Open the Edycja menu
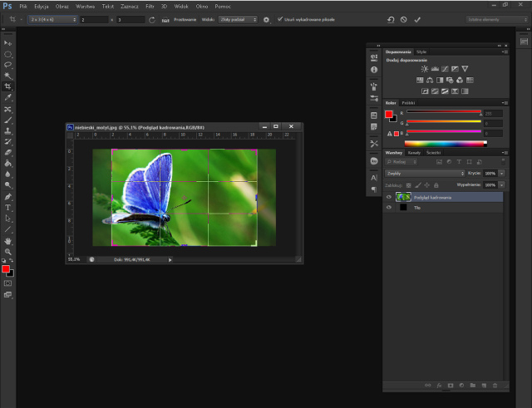 (42, 7)
